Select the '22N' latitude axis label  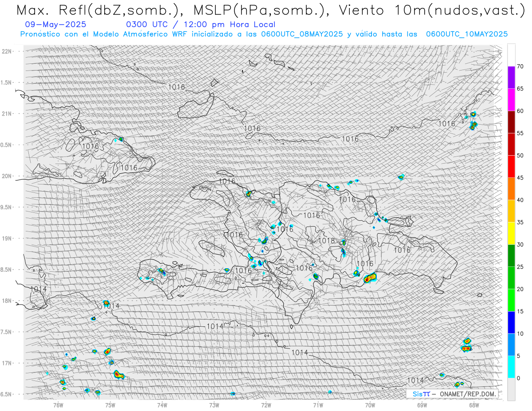[6, 51]
